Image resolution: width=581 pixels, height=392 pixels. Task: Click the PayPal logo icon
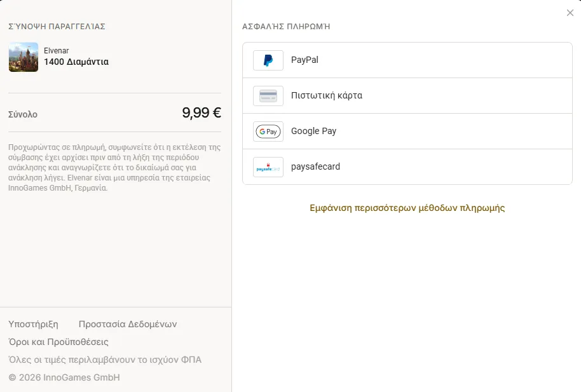tap(268, 60)
